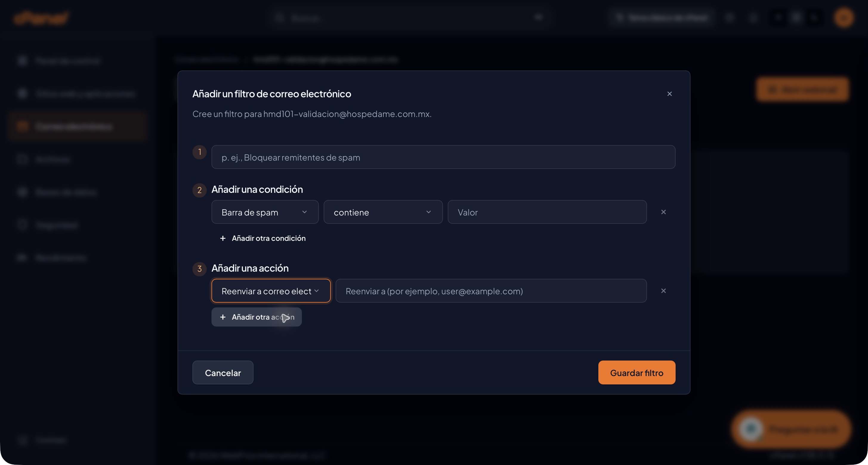Click the orange user avatar in the background header

pyautogui.click(x=844, y=18)
